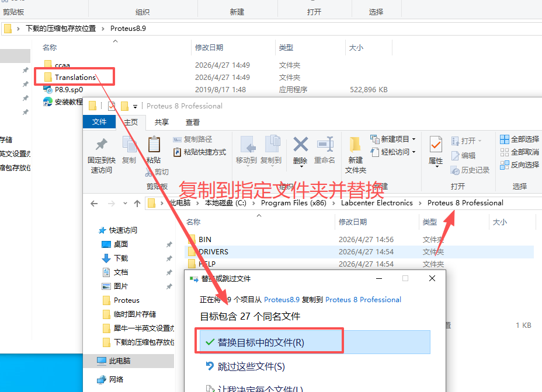542x392 pixels.
Task: Select the BIN folder
Action: 200,239
